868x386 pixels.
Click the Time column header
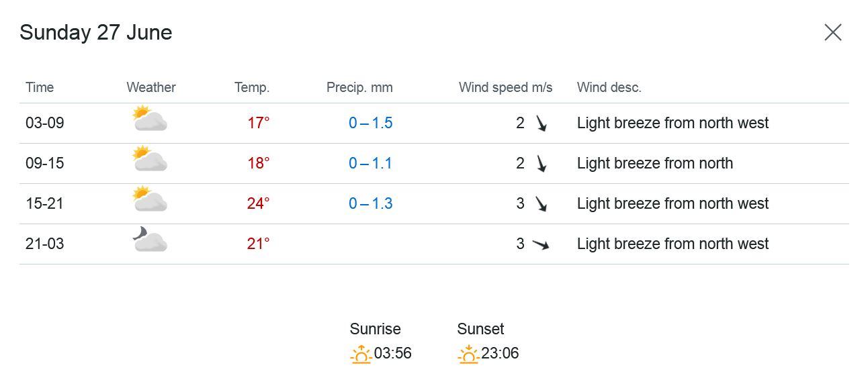coord(40,87)
